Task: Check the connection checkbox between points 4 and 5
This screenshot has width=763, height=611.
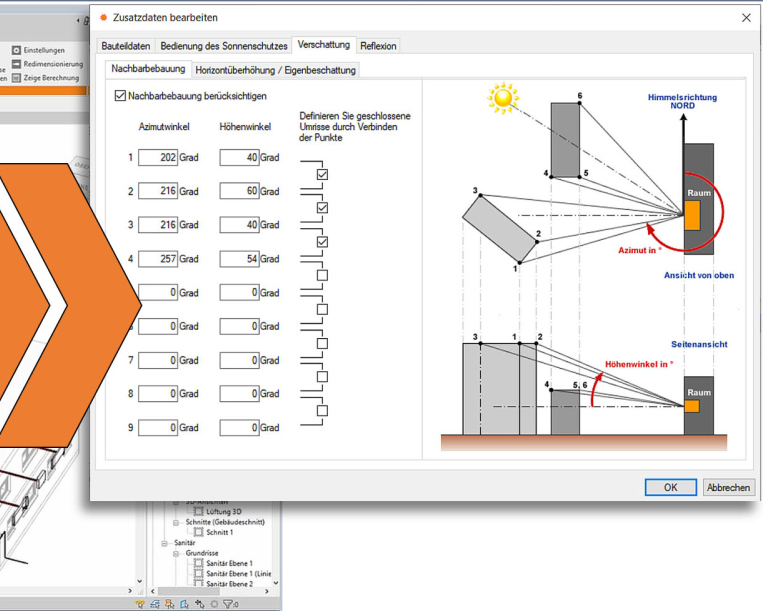Action: point(322,275)
